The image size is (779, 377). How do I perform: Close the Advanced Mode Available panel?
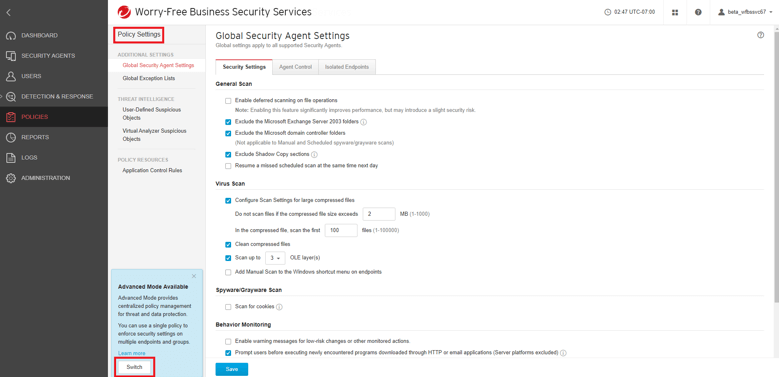pyautogui.click(x=194, y=276)
